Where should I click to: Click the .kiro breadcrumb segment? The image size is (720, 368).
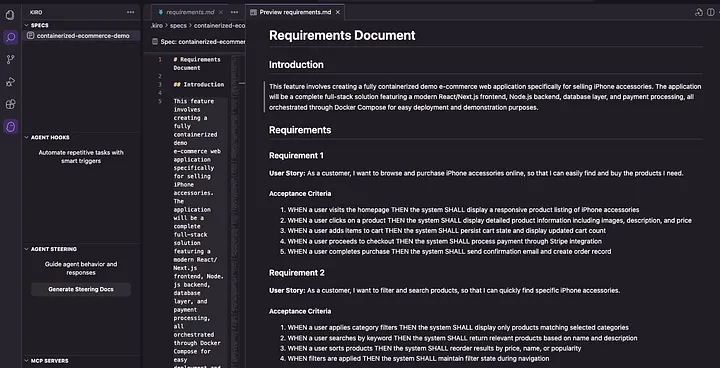(x=157, y=26)
